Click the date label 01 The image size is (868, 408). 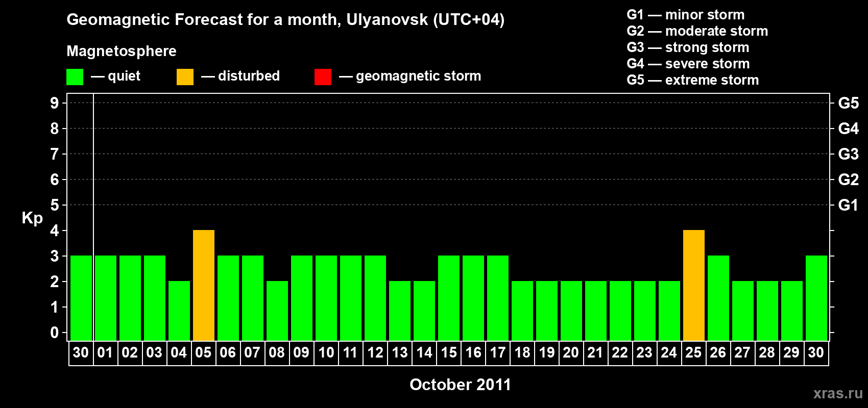click(x=105, y=352)
